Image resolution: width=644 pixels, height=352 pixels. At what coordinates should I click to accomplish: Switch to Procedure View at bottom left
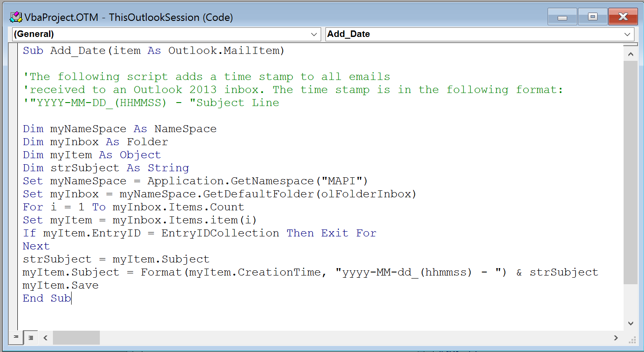16,337
